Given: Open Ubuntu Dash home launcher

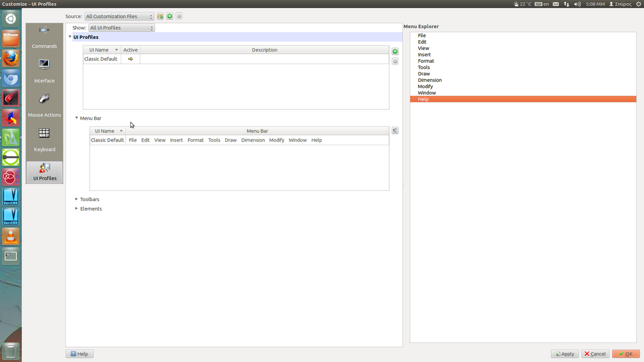Looking at the screenshot, I should pos(11,19).
